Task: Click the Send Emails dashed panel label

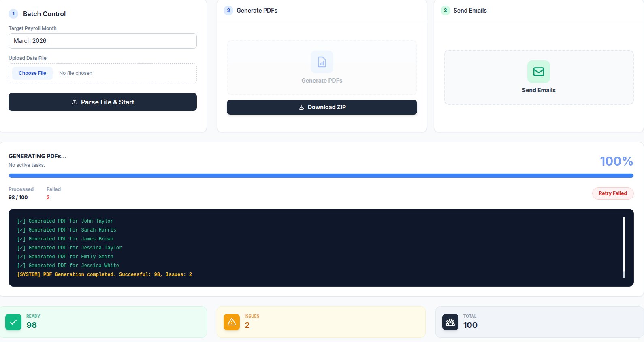Action: point(539,90)
